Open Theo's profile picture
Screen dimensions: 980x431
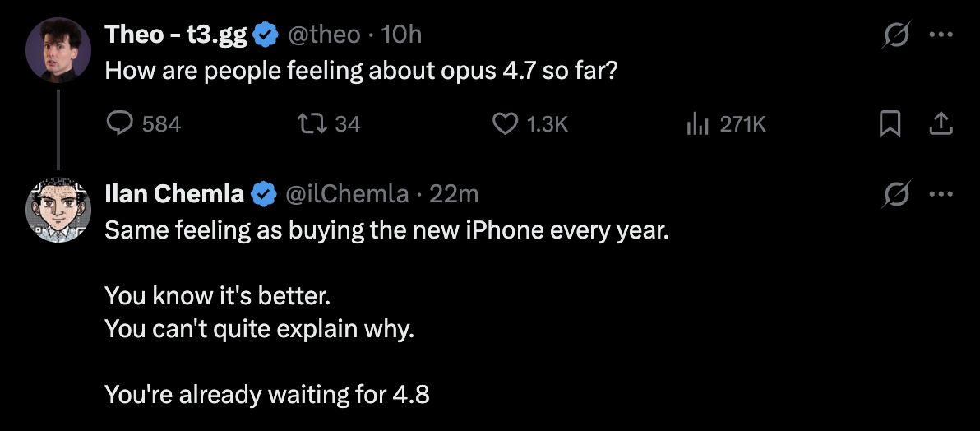point(58,49)
